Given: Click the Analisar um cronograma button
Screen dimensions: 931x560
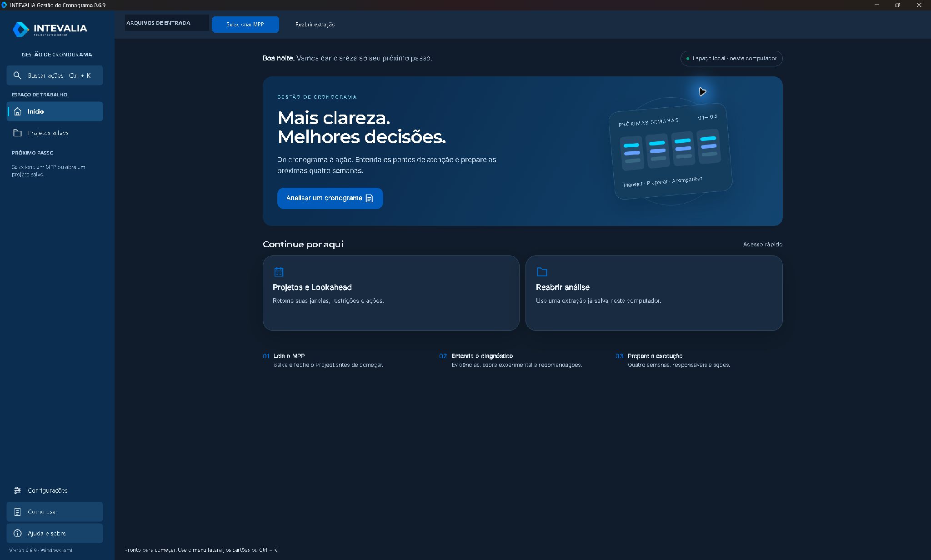Looking at the screenshot, I should click(x=330, y=198).
